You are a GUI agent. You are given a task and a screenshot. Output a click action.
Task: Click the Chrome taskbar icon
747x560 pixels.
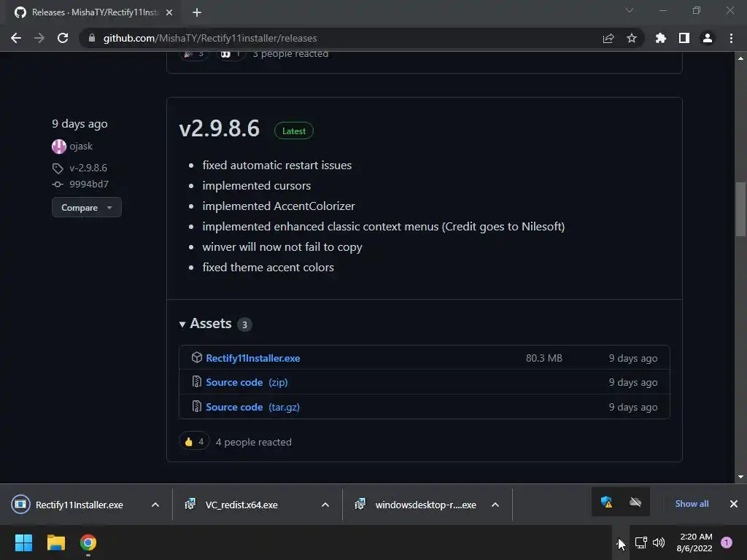[x=88, y=542]
